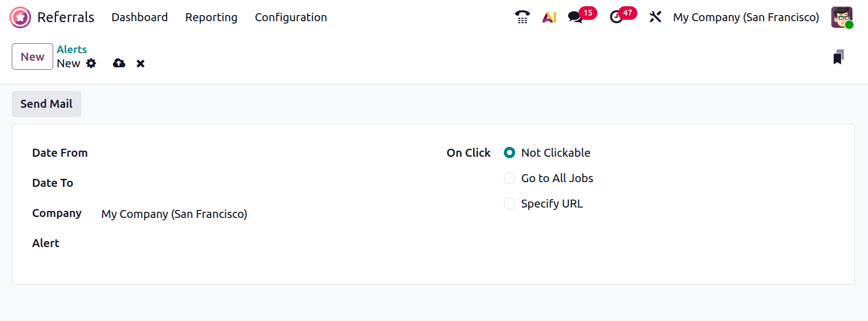Click the Referrals app logo icon
This screenshot has width=868, height=321.
[20, 17]
